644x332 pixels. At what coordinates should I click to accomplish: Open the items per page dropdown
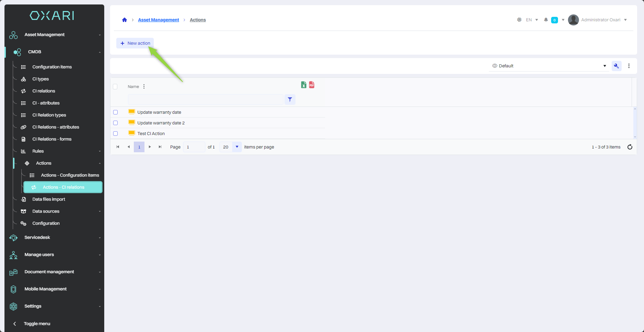point(237,147)
